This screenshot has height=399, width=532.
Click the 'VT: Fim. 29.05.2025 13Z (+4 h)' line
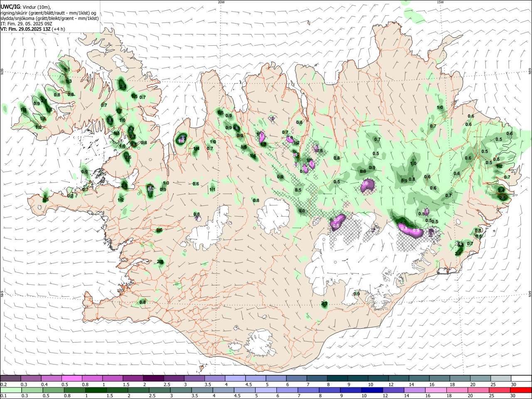[33, 30]
